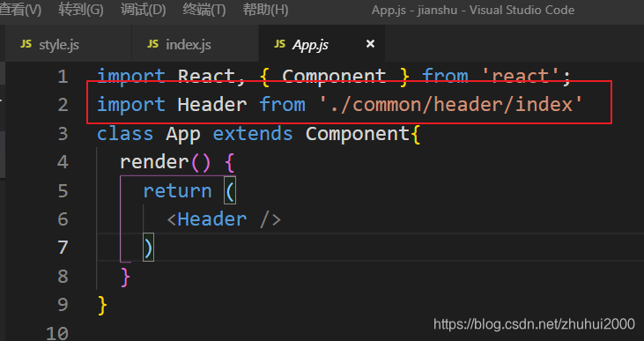Click line number 8 in gutter
This screenshot has height=341, width=644.
[x=63, y=277]
